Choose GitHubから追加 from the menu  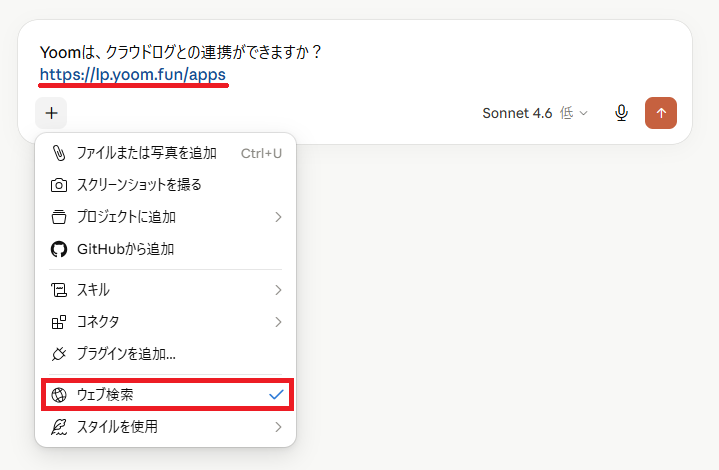pyautogui.click(x=166, y=249)
